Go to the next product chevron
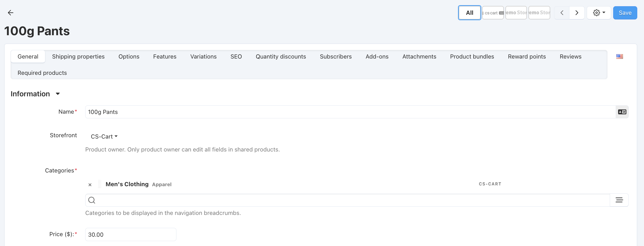The image size is (644, 246). 577,13
